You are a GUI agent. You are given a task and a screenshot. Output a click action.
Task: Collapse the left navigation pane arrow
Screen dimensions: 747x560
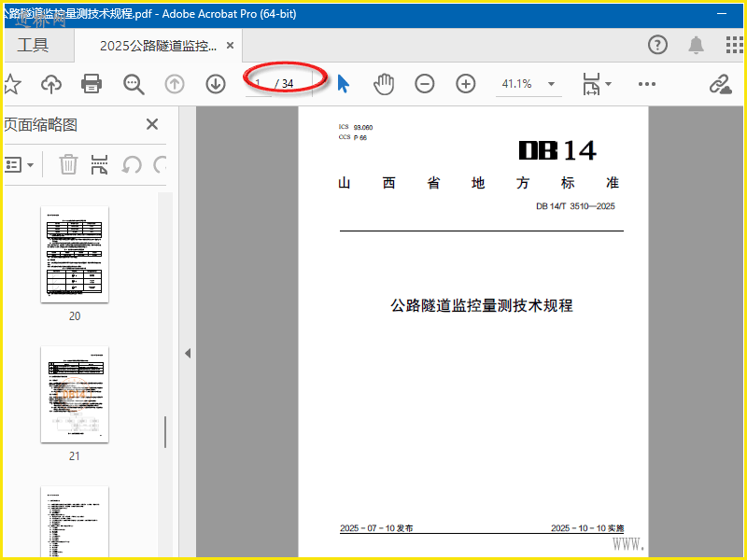[x=188, y=354]
